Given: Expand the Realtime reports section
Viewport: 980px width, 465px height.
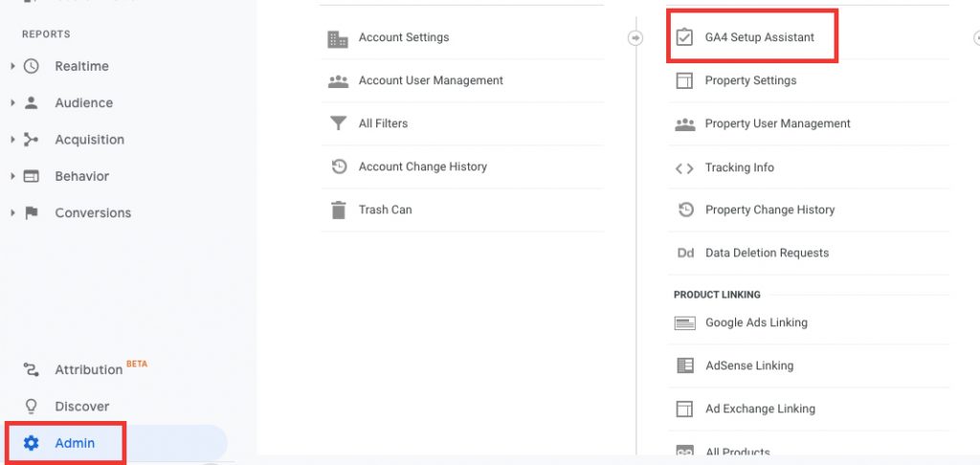Looking at the screenshot, I should tap(12, 66).
